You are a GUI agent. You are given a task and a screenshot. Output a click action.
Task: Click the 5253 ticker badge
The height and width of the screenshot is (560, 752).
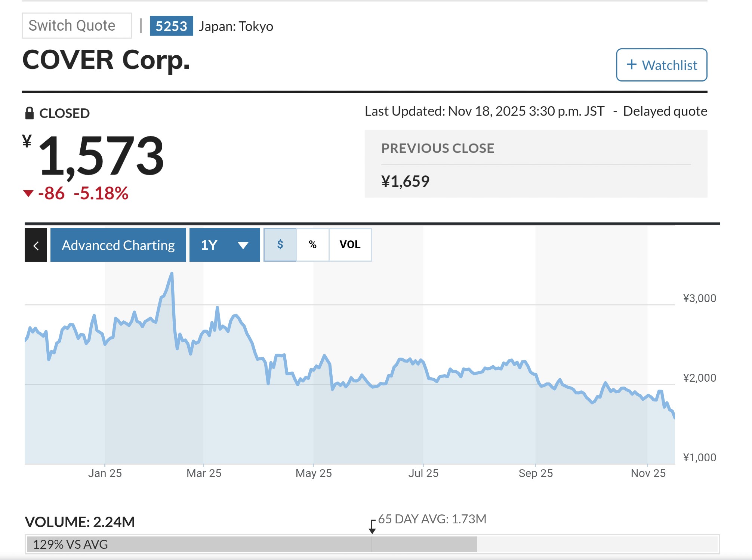pos(171,26)
